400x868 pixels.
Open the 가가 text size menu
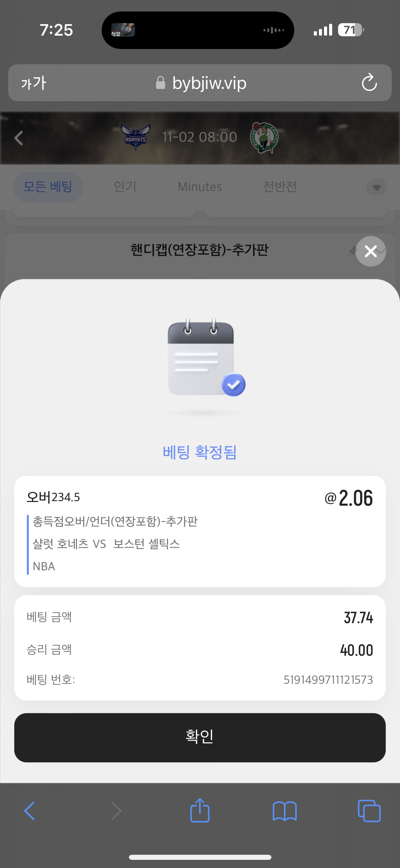click(x=33, y=83)
